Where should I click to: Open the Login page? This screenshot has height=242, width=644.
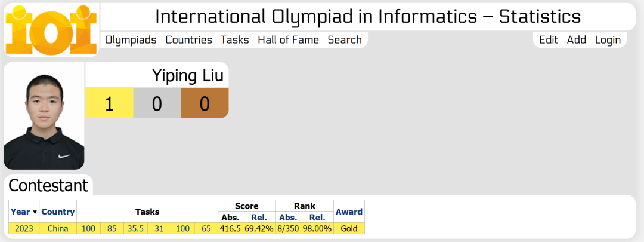(608, 40)
